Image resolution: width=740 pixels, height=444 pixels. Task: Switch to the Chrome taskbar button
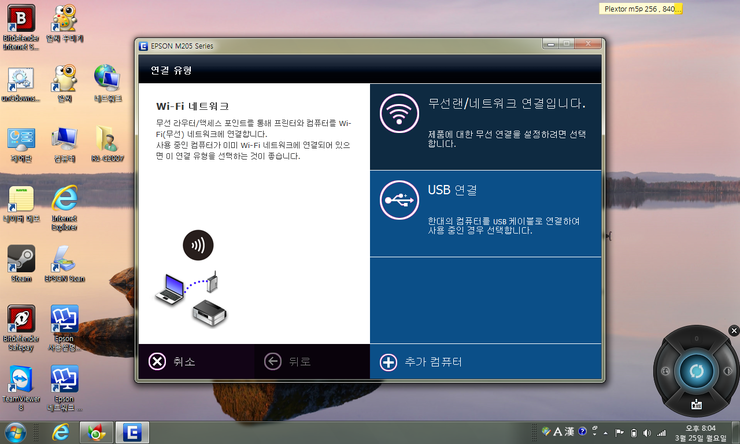click(96, 431)
